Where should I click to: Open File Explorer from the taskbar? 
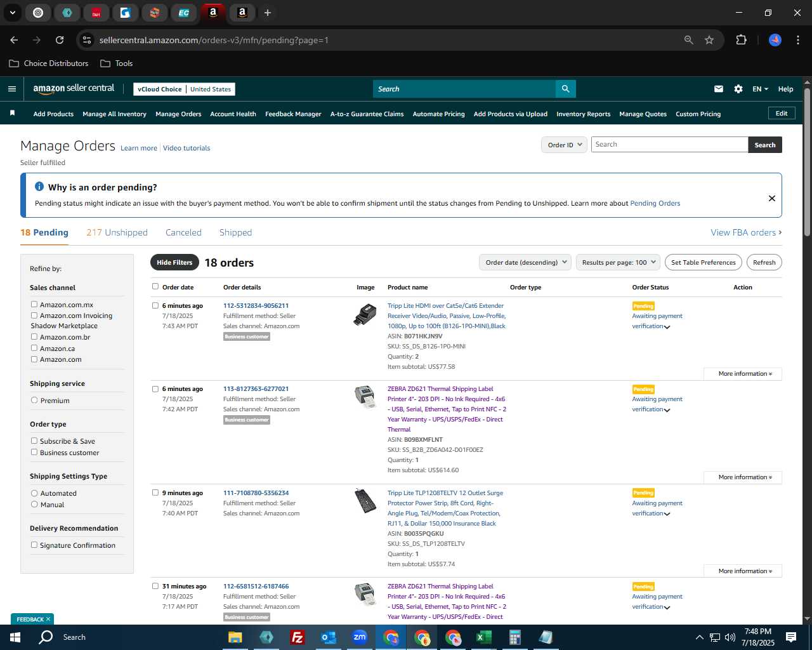pyautogui.click(x=235, y=637)
